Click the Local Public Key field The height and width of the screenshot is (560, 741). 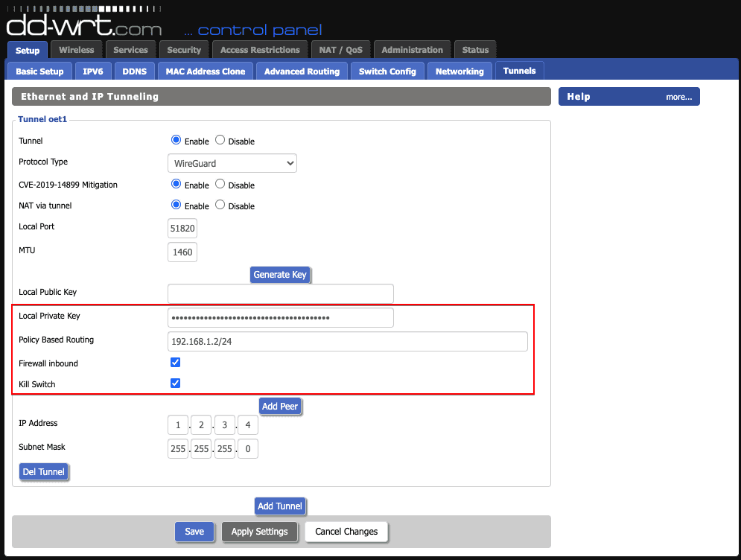click(x=281, y=293)
